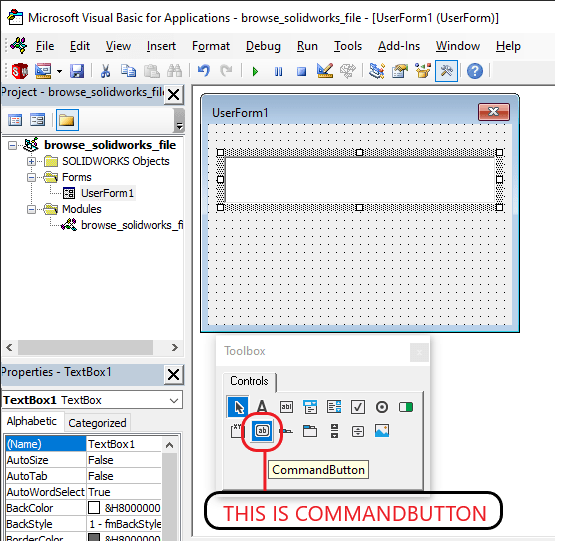Toggle the Toolbox toolbar button
Viewport: 563px width, 541px height.
pyautogui.click(x=446, y=71)
